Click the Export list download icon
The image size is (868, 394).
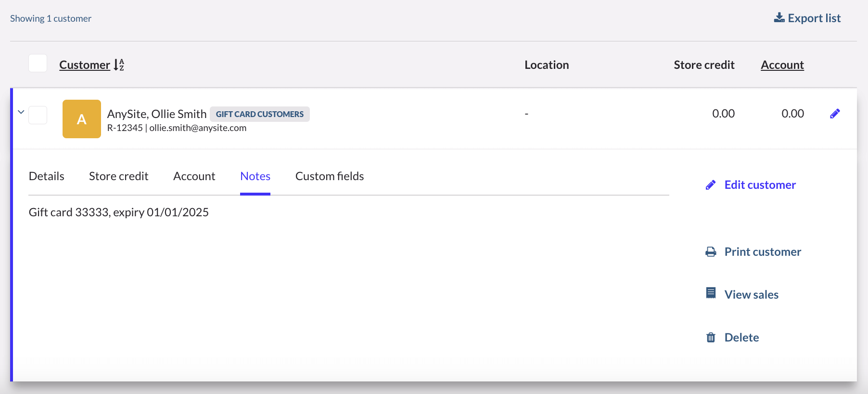(x=779, y=18)
